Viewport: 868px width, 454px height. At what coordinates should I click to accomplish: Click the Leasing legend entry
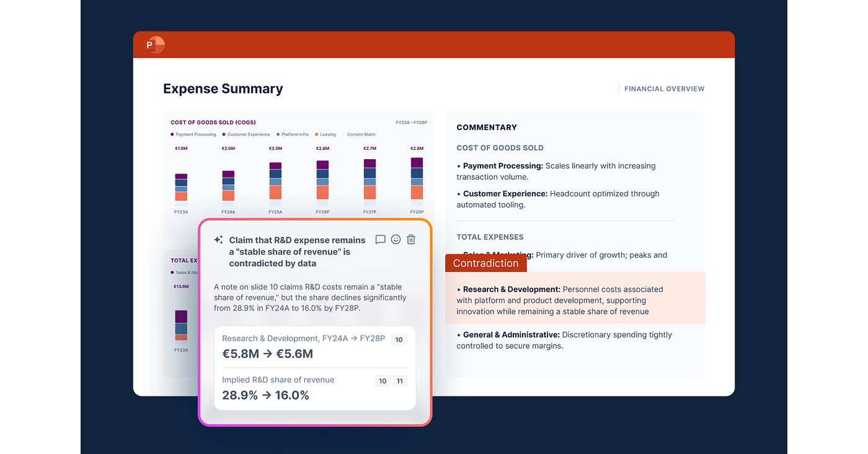tap(325, 134)
